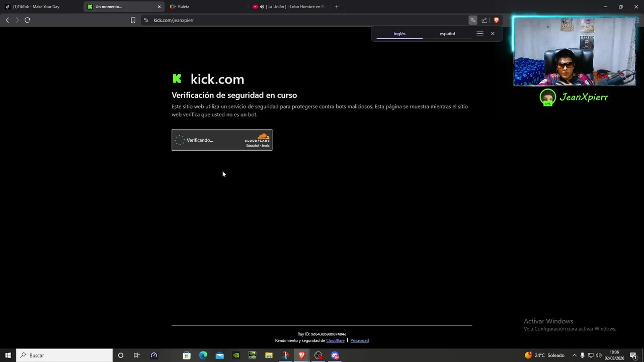
Task: Open Cloudflare Privacidad link in widget
Action: click(x=252, y=145)
